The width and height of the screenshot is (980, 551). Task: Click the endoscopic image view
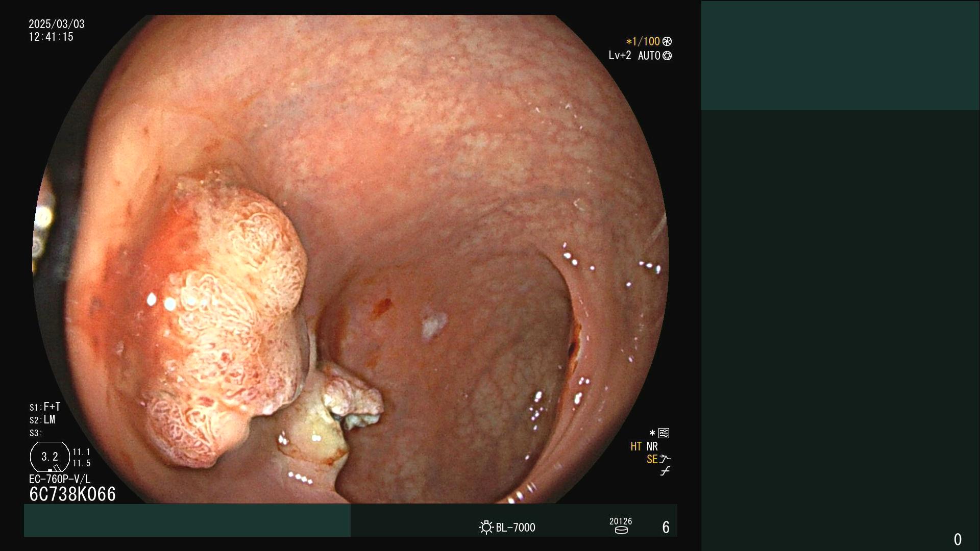[x=351, y=259]
